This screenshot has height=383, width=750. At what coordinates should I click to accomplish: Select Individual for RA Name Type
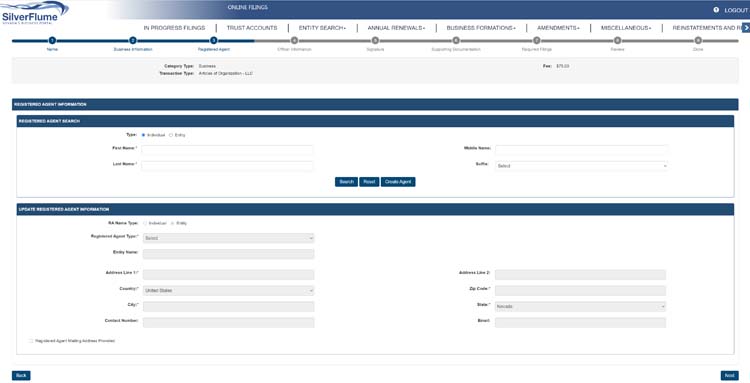[145, 223]
